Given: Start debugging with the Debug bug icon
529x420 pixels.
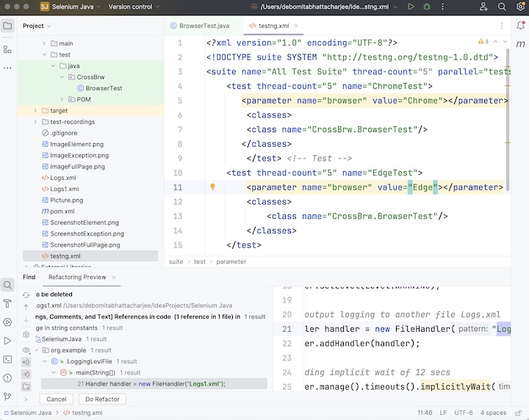Looking at the screenshot, I should 428,7.
